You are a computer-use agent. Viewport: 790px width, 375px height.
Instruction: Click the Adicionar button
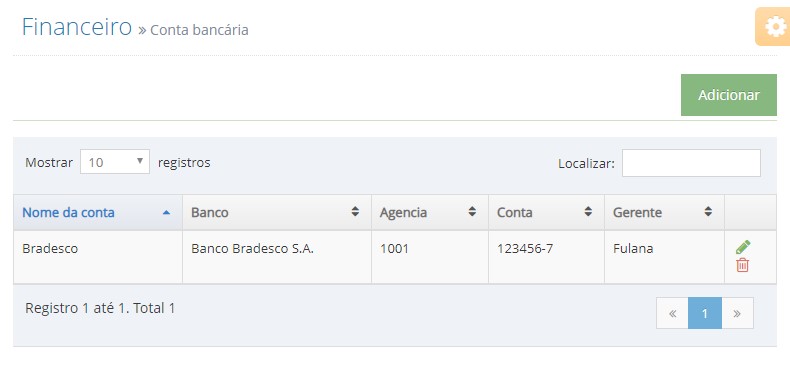coord(729,95)
